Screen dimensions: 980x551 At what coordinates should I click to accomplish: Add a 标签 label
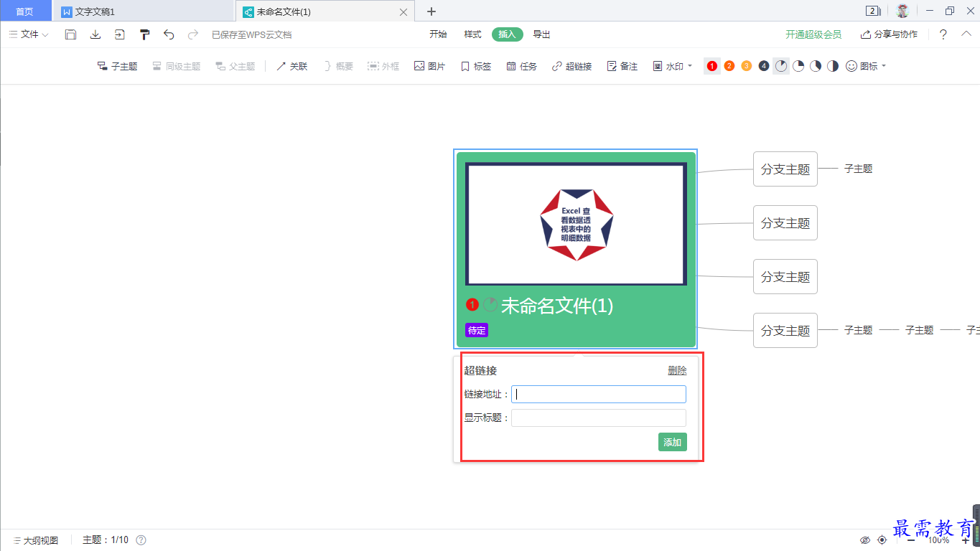476,66
